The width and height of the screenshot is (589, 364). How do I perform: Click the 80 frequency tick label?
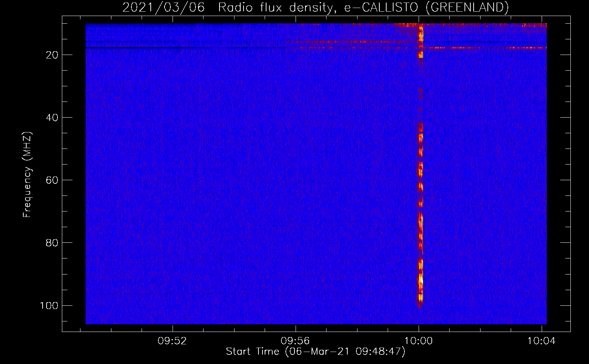(x=52, y=243)
